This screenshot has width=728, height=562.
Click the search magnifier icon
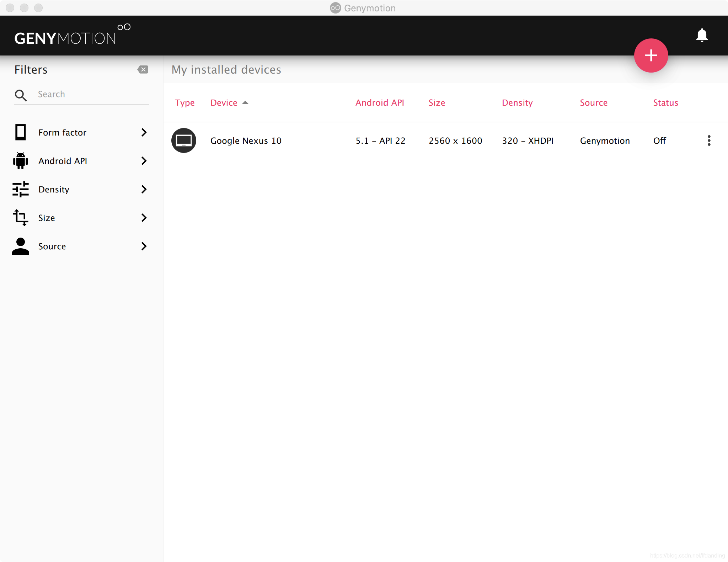point(21,95)
